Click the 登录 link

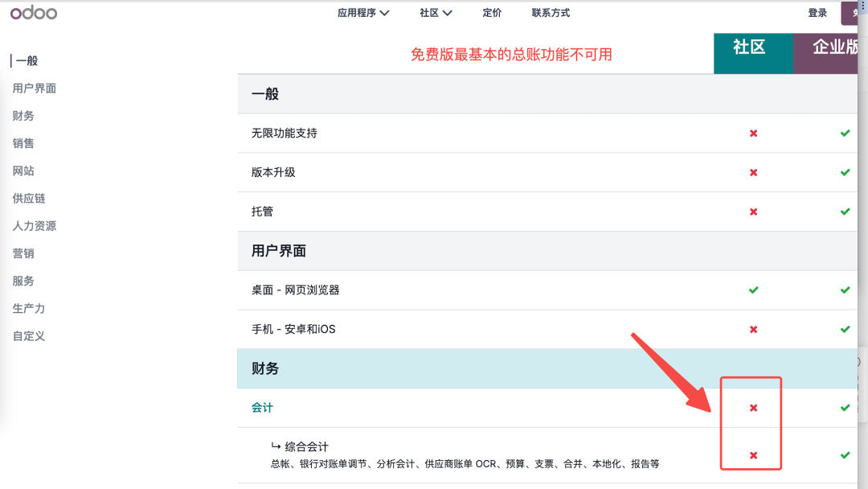tap(817, 13)
